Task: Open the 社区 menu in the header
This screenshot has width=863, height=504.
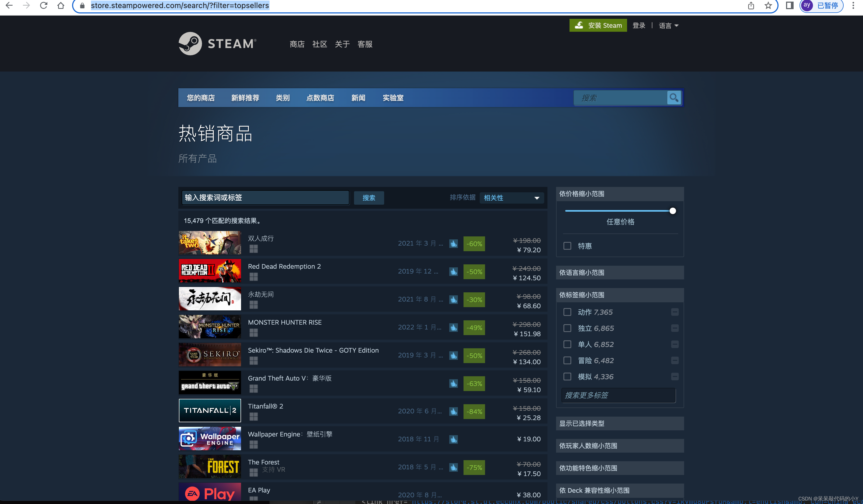Action: pos(319,44)
